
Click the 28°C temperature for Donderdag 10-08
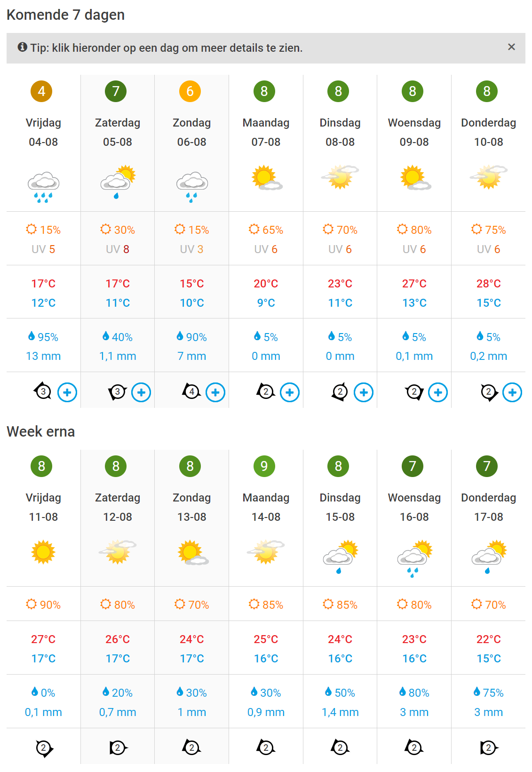pos(489,284)
